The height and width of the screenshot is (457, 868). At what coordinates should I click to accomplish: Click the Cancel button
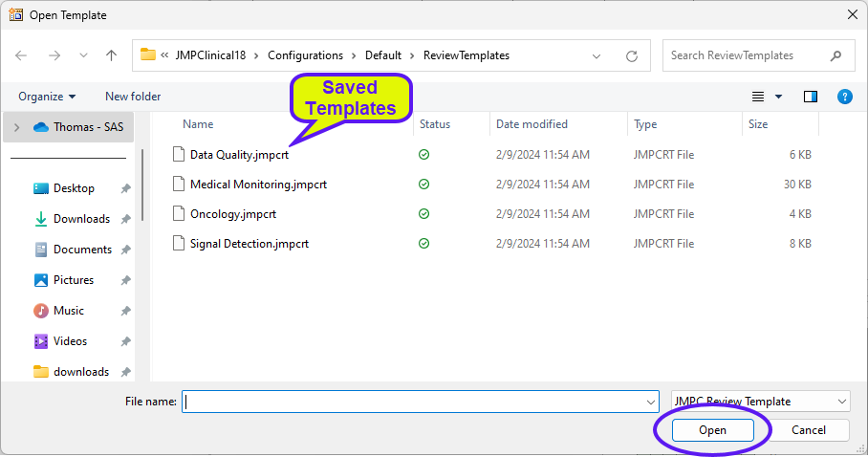click(808, 430)
